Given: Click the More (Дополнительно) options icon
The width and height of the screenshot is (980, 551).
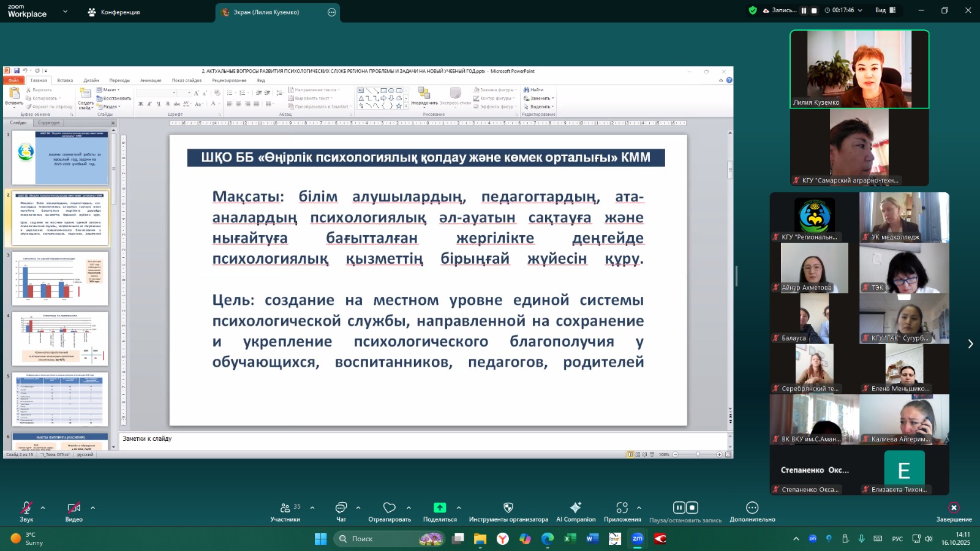Looking at the screenshot, I should (752, 508).
